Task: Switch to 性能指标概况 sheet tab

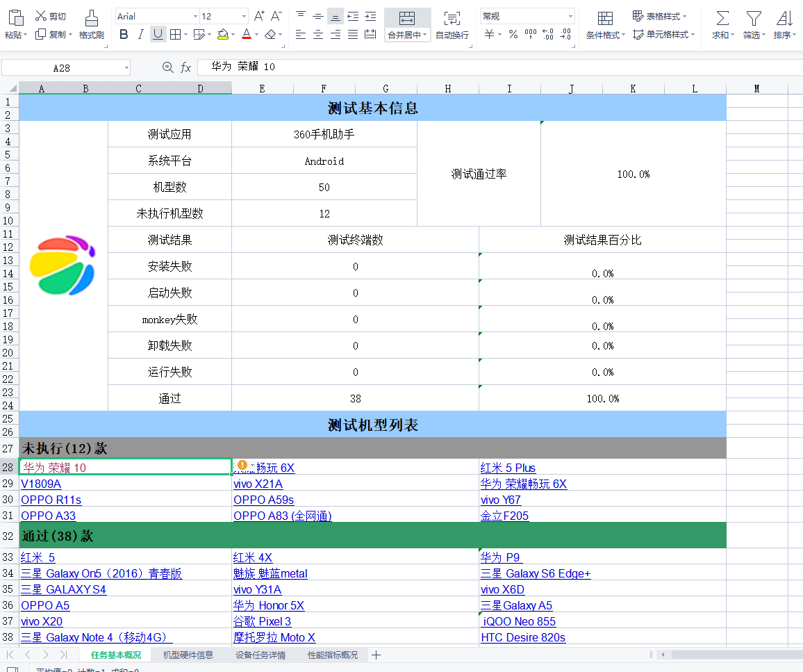Action: click(x=333, y=655)
